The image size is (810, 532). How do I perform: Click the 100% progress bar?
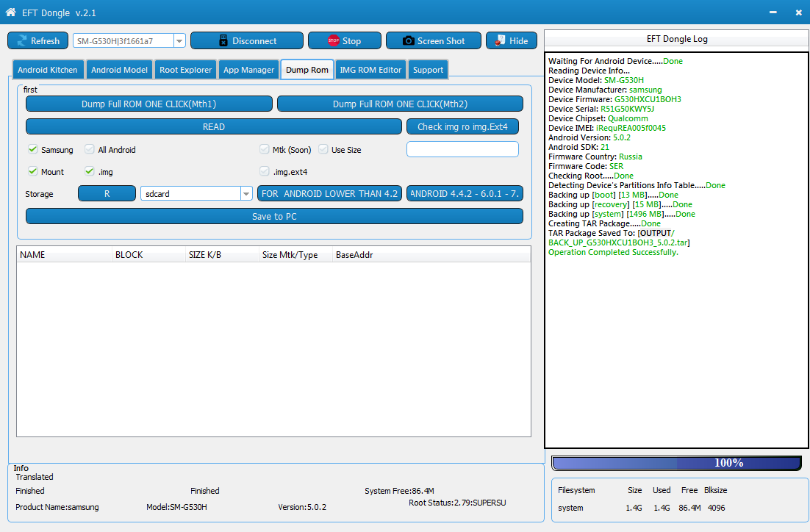coord(677,463)
